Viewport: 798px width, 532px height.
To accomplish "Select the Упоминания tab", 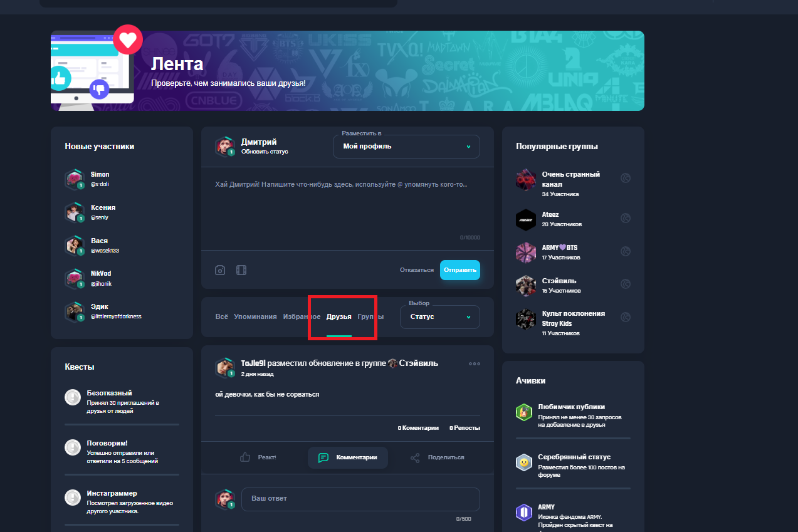I will pos(255,317).
